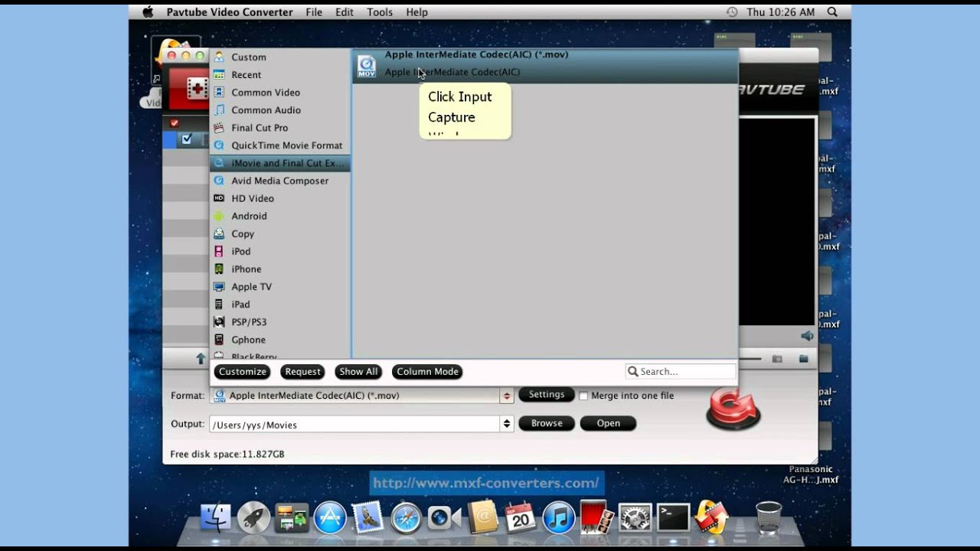980x551 pixels.
Task: Click the PSP/PS3 icon
Action: point(219,321)
